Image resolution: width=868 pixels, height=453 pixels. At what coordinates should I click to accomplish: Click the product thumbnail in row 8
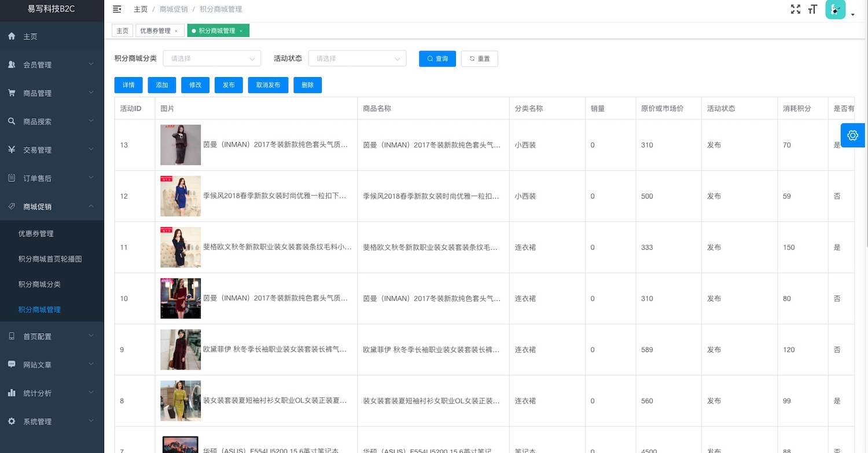(x=181, y=401)
